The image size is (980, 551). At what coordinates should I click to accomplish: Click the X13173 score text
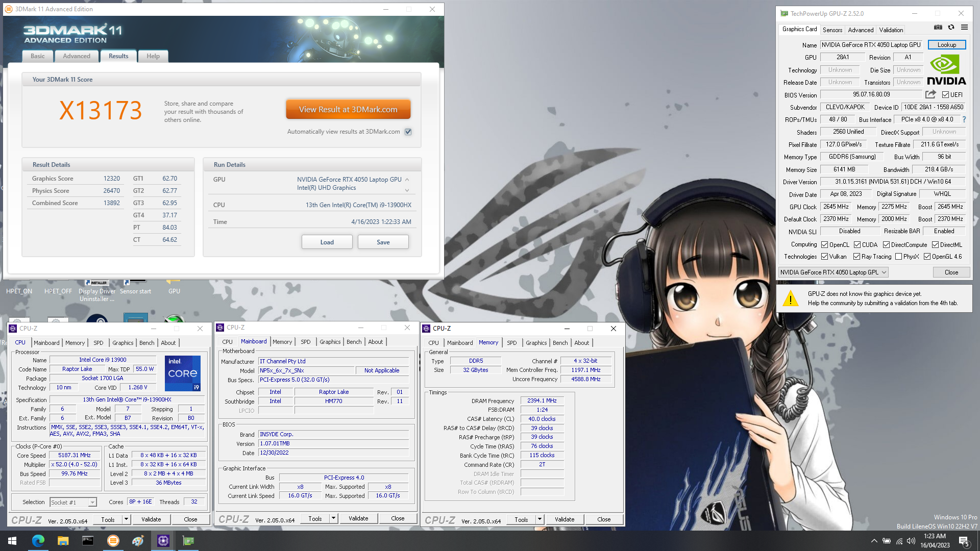coord(101,110)
